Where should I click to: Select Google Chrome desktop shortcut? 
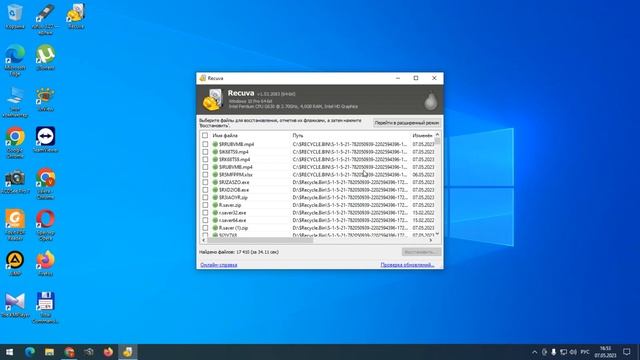(x=15, y=142)
